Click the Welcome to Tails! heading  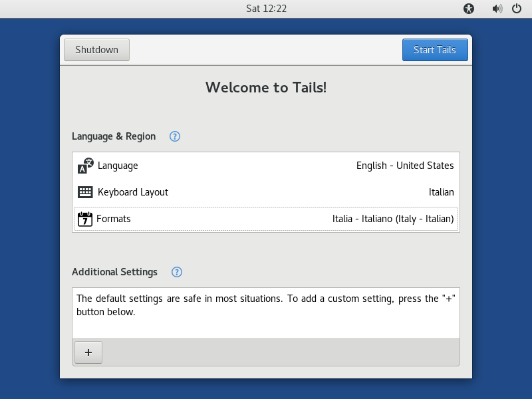[x=266, y=88]
